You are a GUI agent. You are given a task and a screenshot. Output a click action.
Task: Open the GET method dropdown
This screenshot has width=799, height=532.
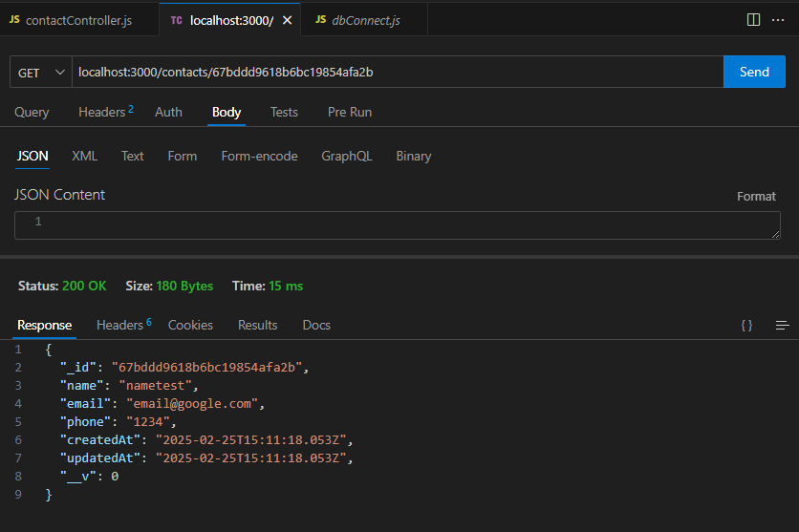[x=41, y=73]
